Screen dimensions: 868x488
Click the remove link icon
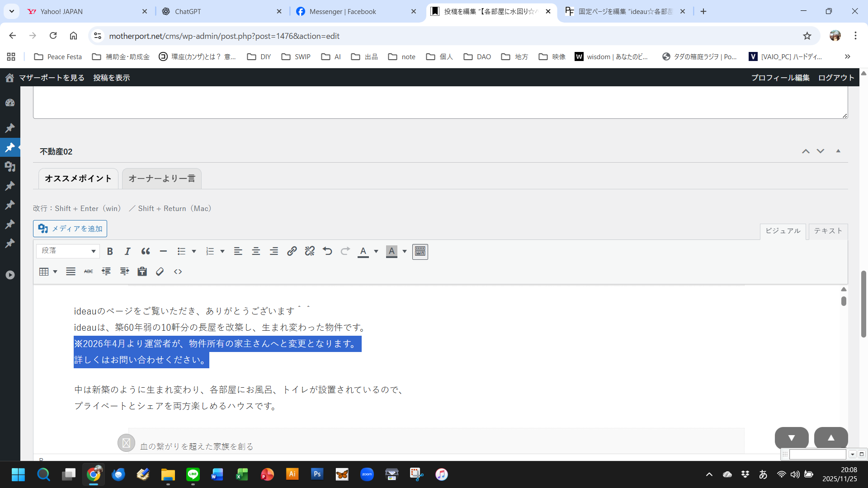310,251
